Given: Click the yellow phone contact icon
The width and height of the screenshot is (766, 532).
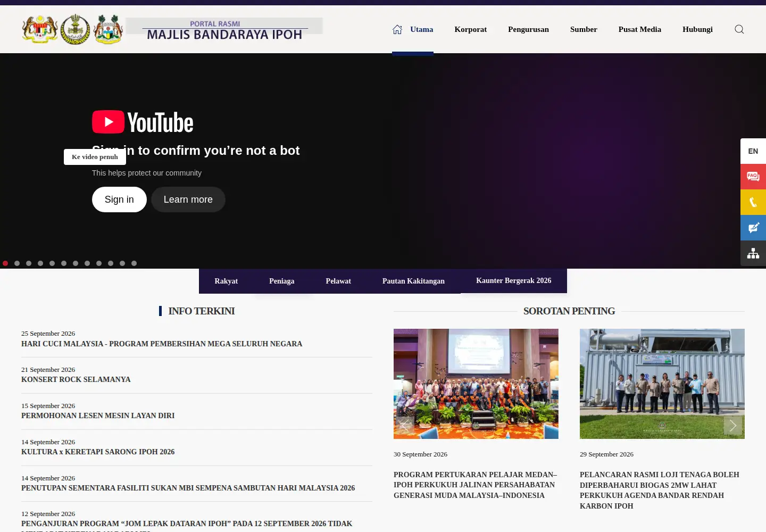Looking at the screenshot, I should (753, 202).
